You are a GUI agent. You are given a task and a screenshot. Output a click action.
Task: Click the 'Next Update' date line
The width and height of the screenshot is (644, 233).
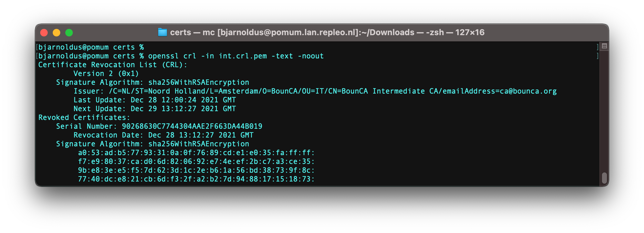pyautogui.click(x=155, y=109)
